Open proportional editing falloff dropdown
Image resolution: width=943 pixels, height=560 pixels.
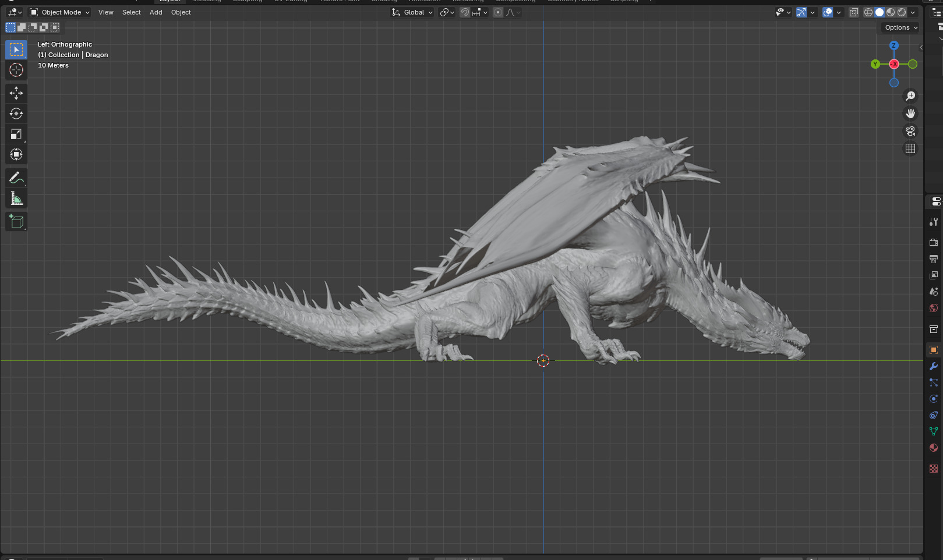[x=513, y=12]
